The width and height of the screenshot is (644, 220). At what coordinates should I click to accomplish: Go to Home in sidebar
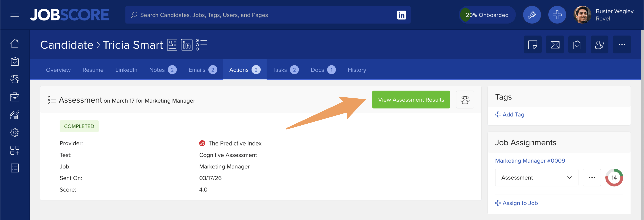point(15,44)
